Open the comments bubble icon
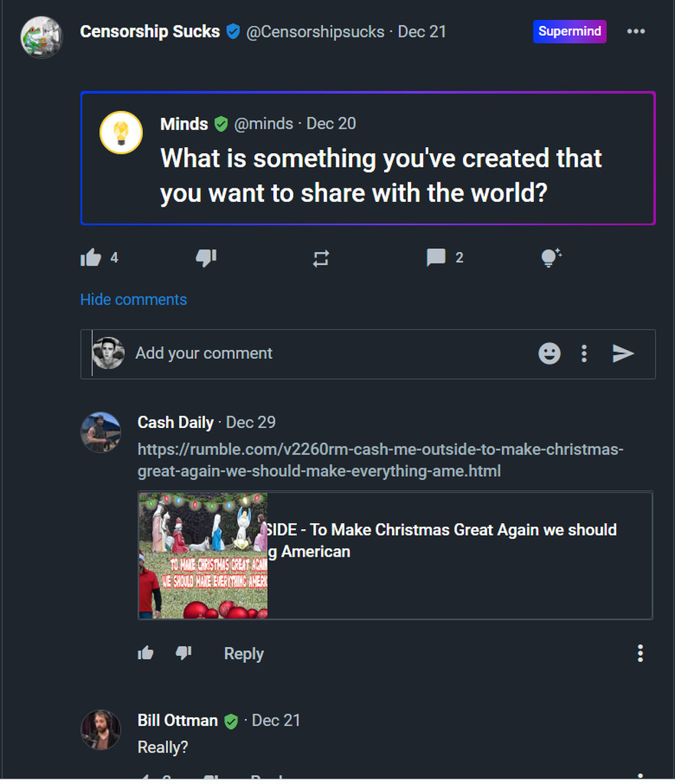Viewport: 675px width, 784px height. tap(436, 258)
